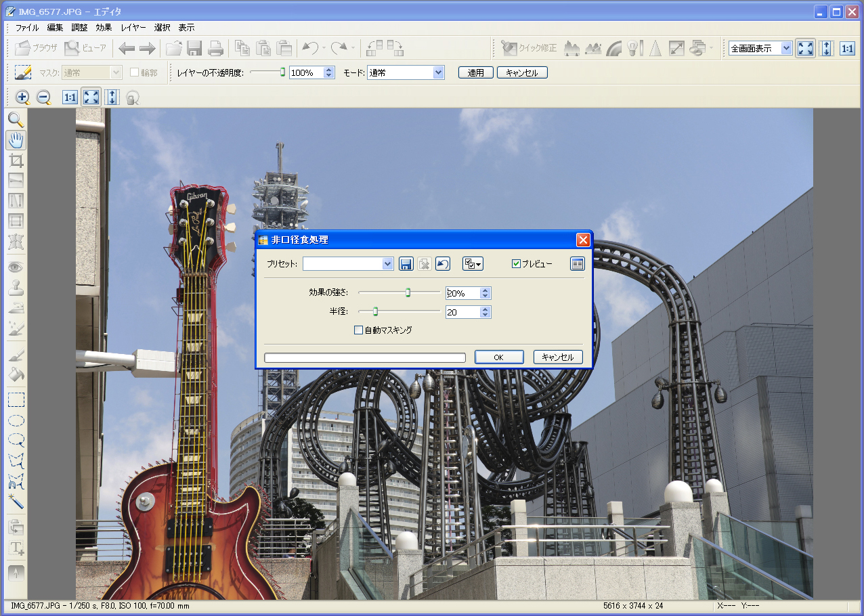
Task: Enable the 自動マスキング checkbox
Action: click(359, 330)
